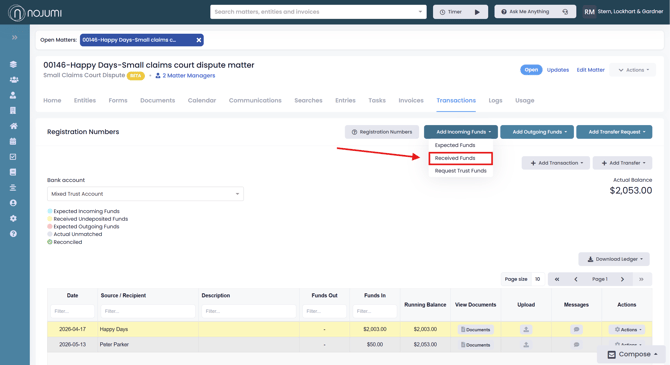Open the search field dropdown arrow
This screenshot has height=365, width=670.
(420, 12)
